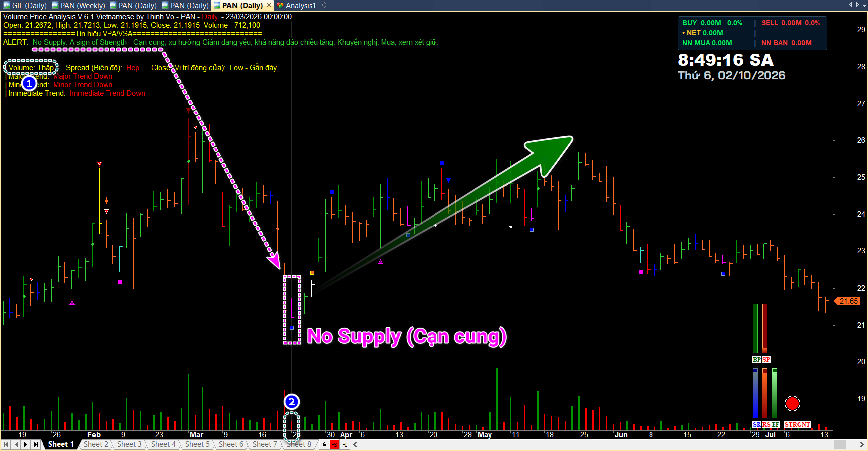Screen dimensions: 868x451
Task: Add a new tab with plus icon
Action: 325,5
